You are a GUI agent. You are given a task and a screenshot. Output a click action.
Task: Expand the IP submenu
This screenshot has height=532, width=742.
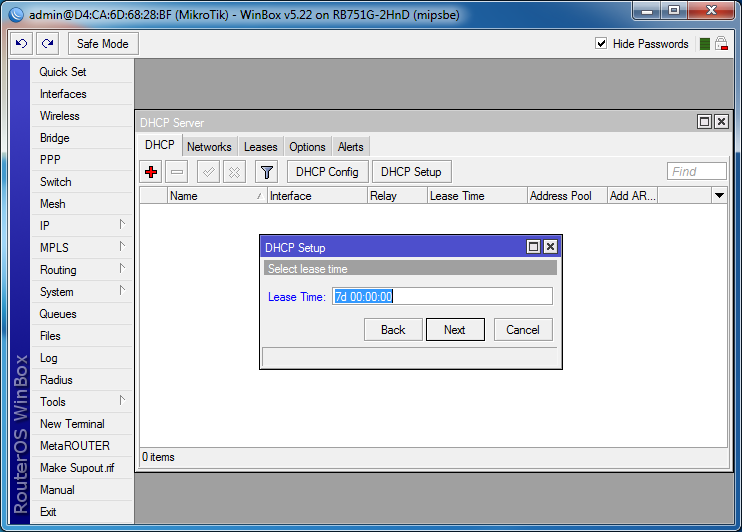tap(122, 224)
